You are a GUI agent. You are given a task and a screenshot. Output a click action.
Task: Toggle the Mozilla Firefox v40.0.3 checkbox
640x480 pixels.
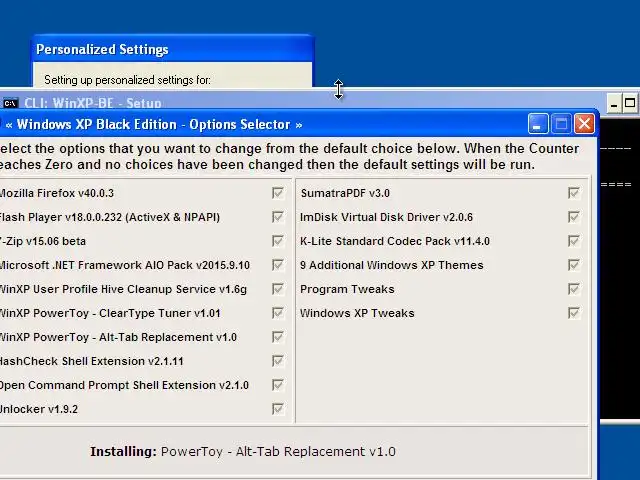[x=278, y=193]
